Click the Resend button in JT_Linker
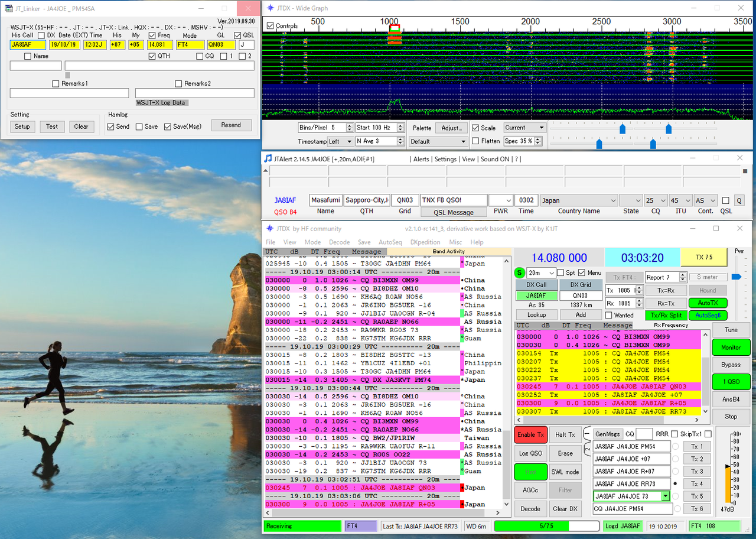Screen dimensions: 756x539 pos(231,125)
